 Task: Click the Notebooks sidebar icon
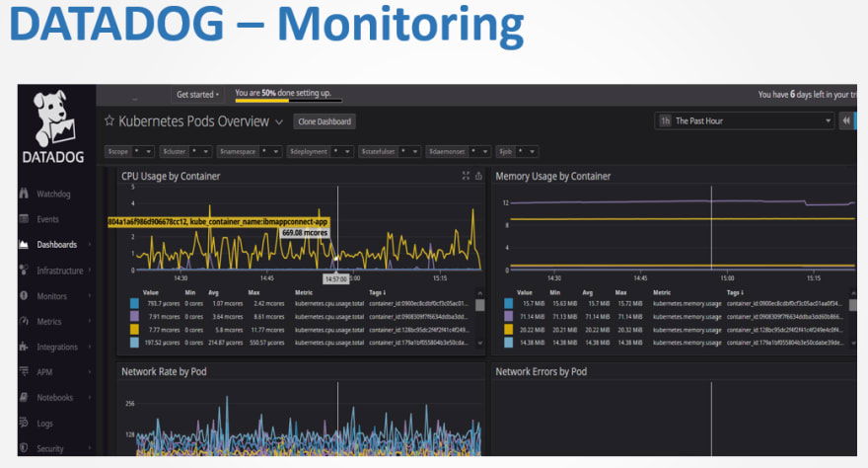24,397
